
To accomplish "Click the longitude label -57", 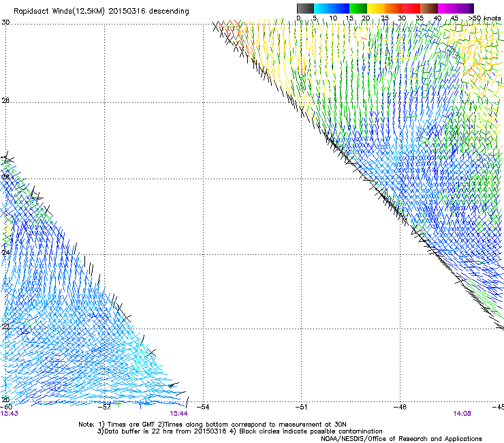I will (x=104, y=407).
